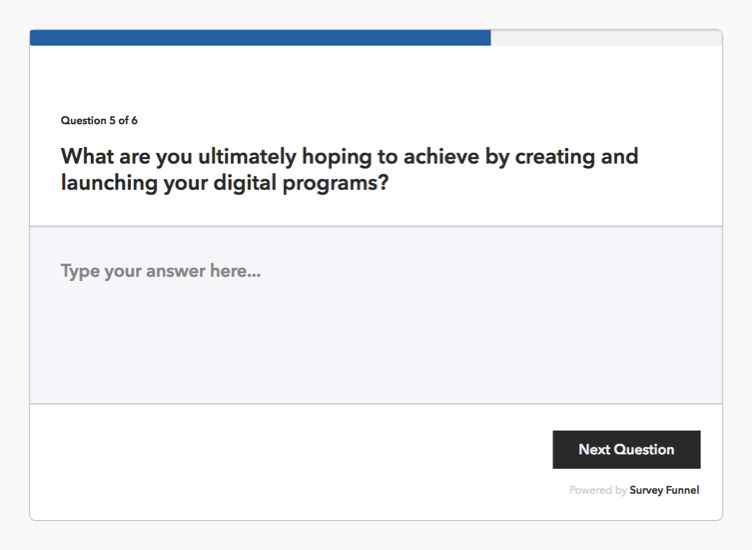Open the Survey Funnel link

(x=664, y=490)
